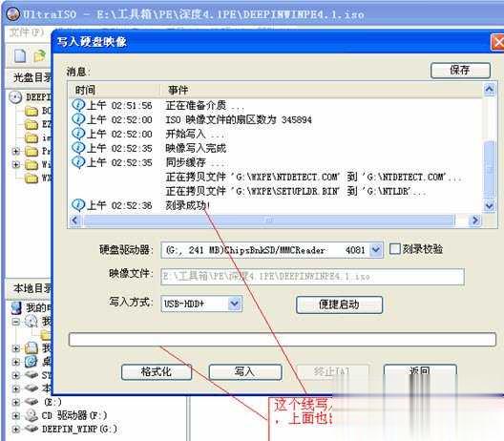Select the 开始写入 log row
The image size is (504, 441).
[276, 134]
